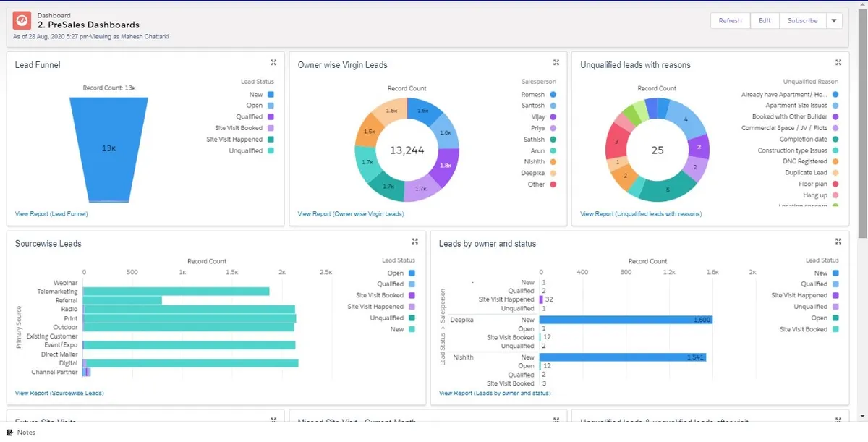The width and height of the screenshot is (868, 442).
Task: Click Sathish swatch in Salesperson legend
Action: pyautogui.click(x=553, y=140)
